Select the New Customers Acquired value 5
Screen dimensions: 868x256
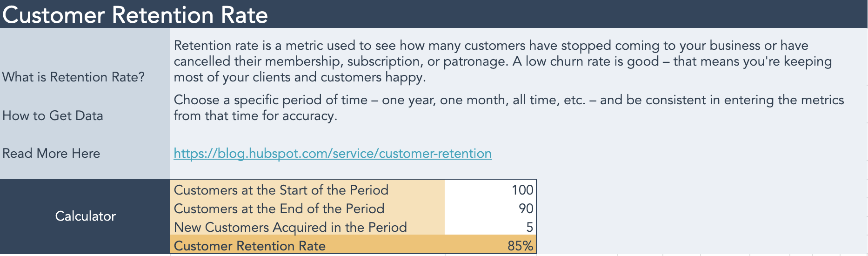(490, 227)
